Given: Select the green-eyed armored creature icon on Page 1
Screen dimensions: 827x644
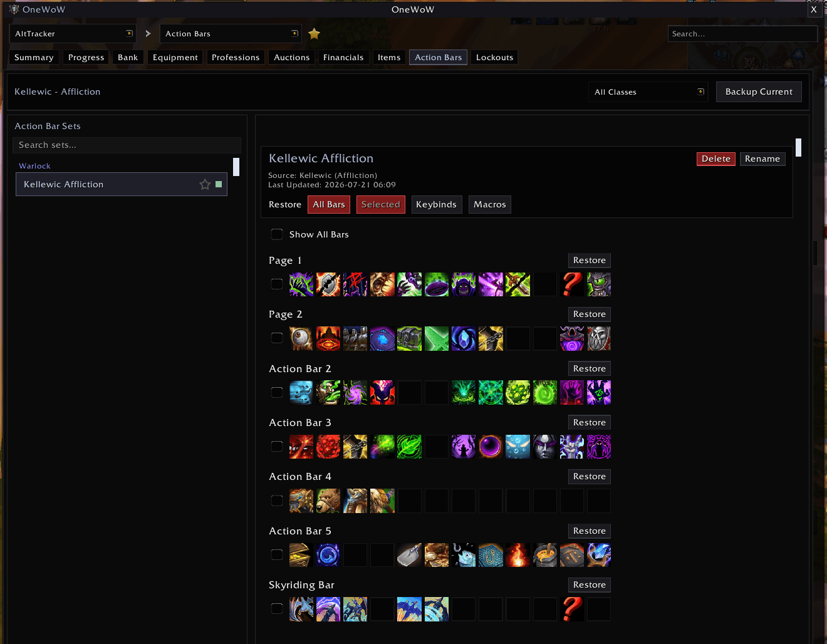Looking at the screenshot, I should [599, 284].
